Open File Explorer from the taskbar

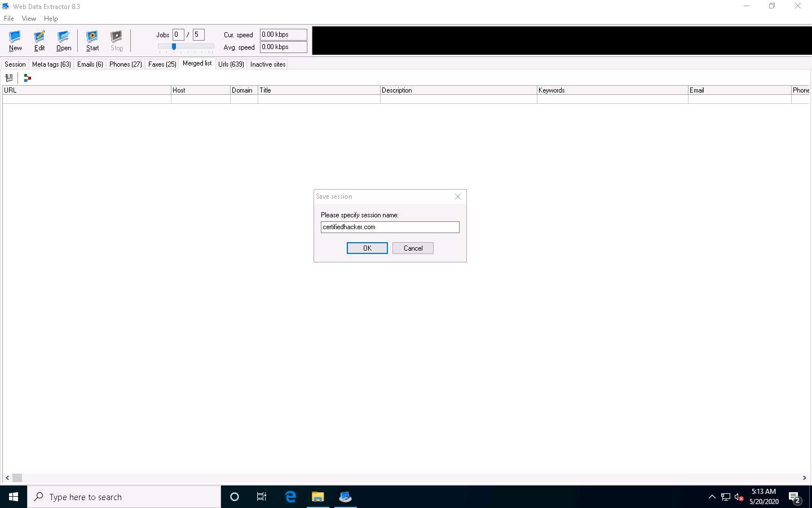[318, 497]
